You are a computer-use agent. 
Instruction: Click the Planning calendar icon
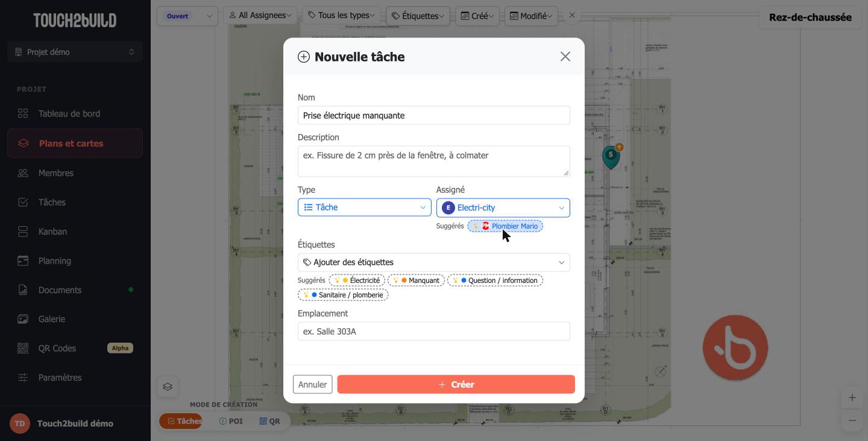pos(23,261)
